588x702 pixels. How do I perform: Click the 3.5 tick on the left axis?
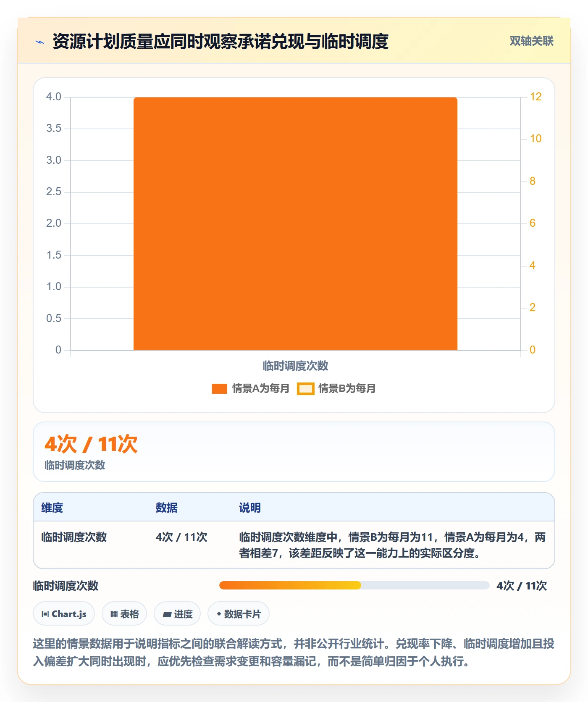coord(54,128)
